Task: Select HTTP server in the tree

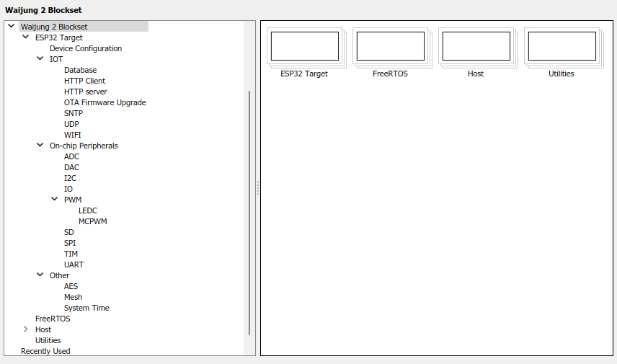Action: point(85,92)
